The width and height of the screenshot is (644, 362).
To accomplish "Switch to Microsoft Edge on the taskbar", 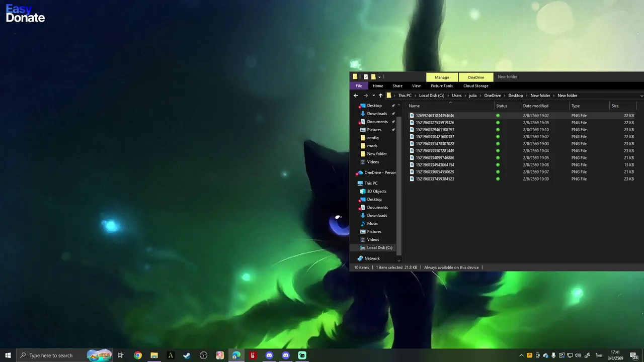I will point(236,355).
